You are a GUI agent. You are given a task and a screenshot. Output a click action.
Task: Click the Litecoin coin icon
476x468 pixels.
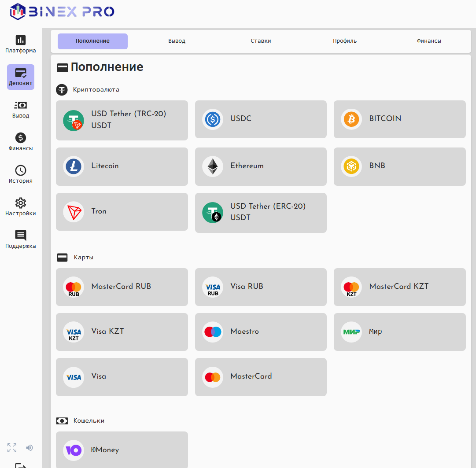click(74, 166)
